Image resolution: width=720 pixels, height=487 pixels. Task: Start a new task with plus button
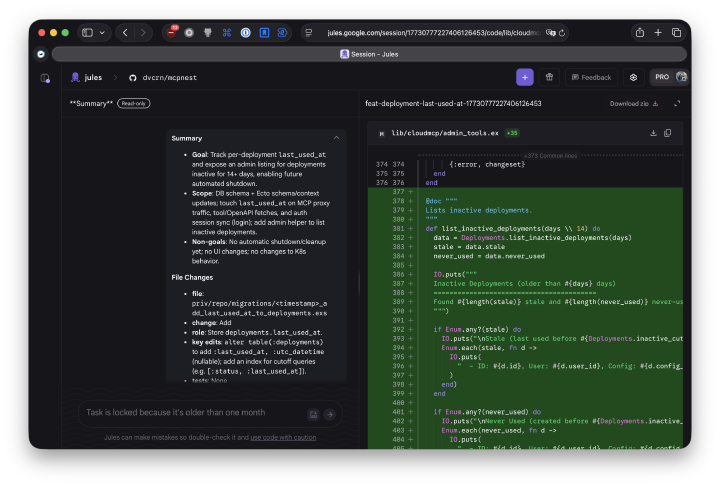coord(525,77)
